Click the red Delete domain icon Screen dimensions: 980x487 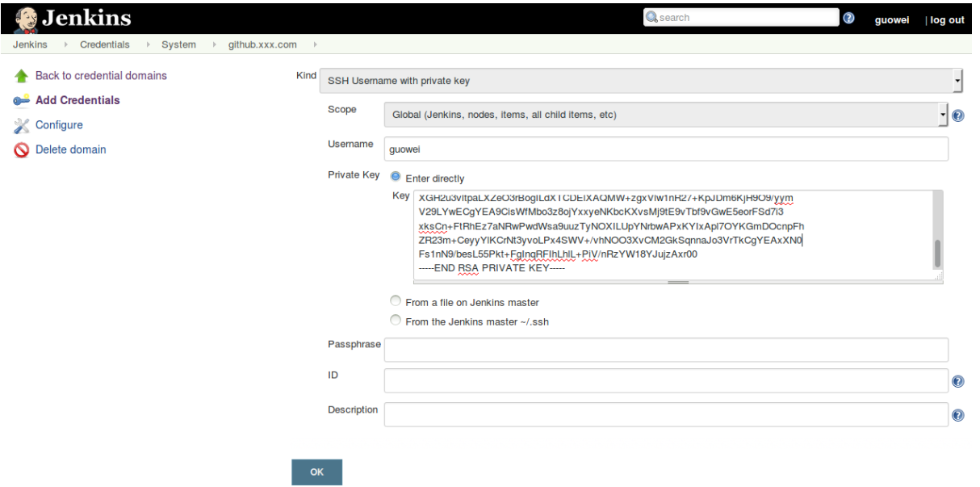(x=22, y=150)
